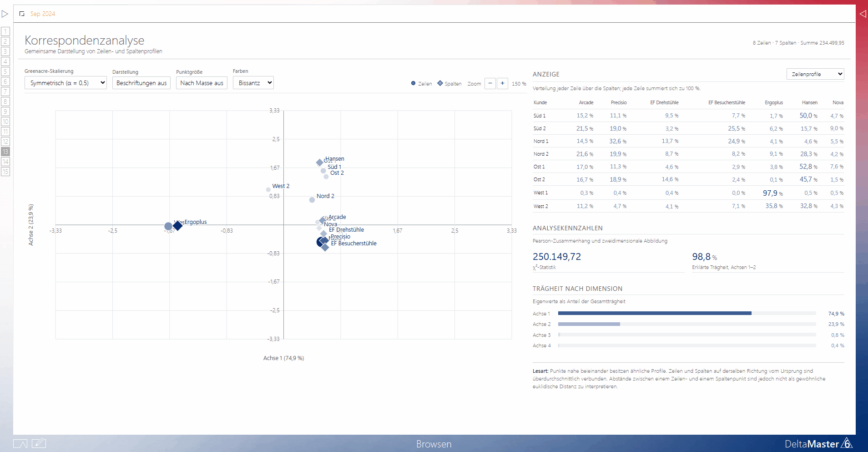Select page 5 in the left sidebar

(x=5, y=71)
